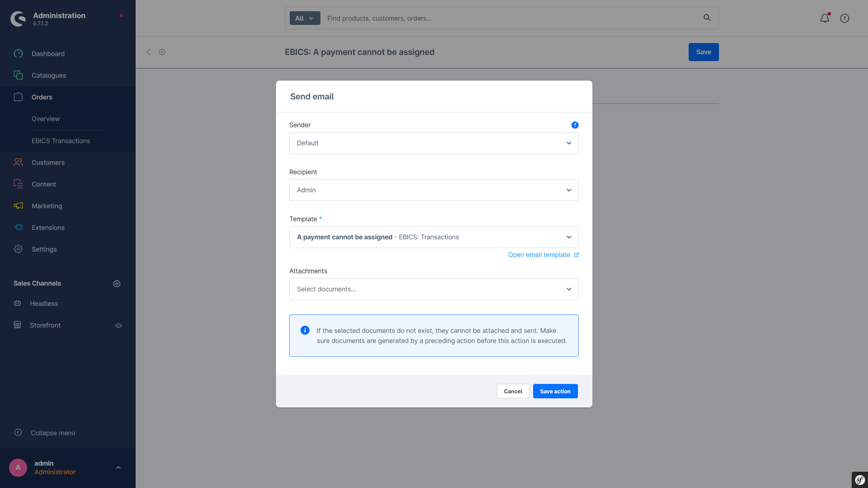Expand the admin user menu chevron
Image resolution: width=868 pixels, height=488 pixels.
(x=118, y=468)
